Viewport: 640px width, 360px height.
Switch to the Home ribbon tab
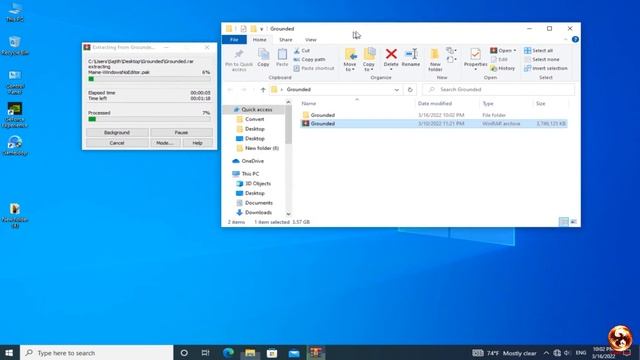260,40
